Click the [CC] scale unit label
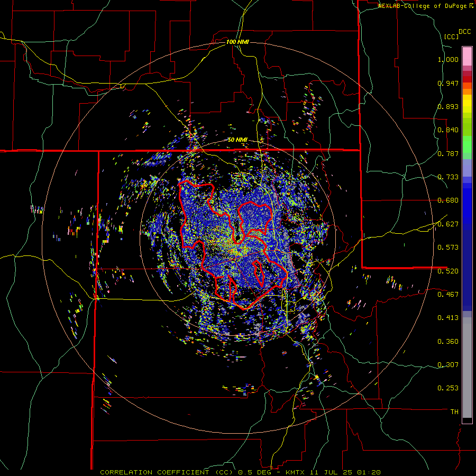 pos(451,36)
